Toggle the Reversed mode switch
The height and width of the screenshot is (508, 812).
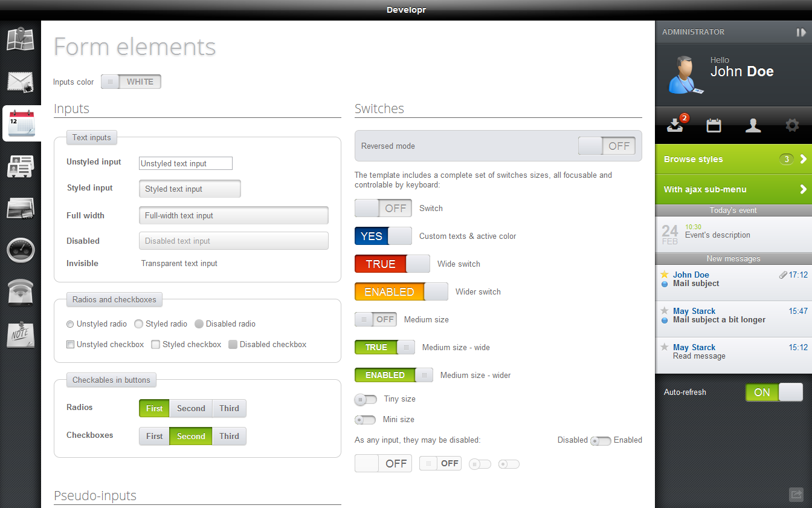(x=607, y=146)
